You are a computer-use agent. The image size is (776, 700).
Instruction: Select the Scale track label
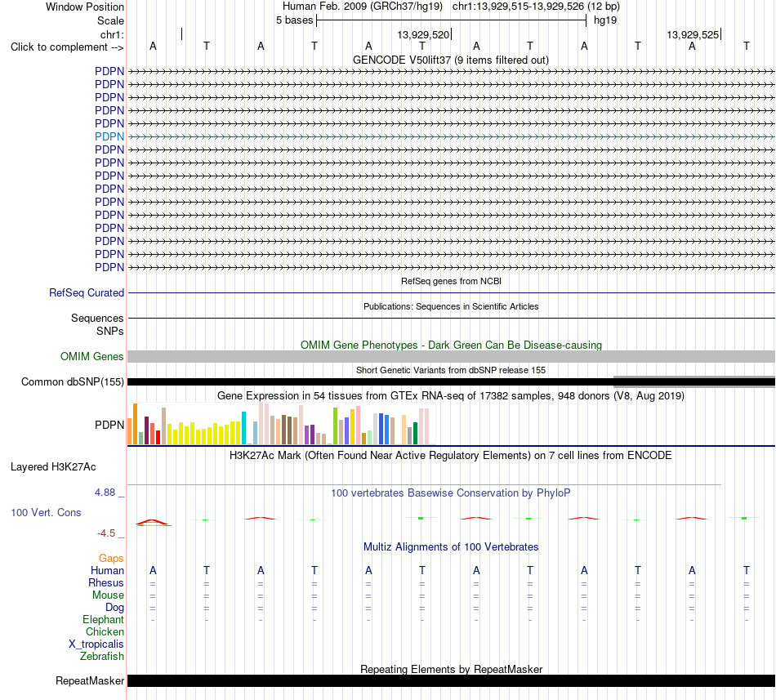point(110,20)
